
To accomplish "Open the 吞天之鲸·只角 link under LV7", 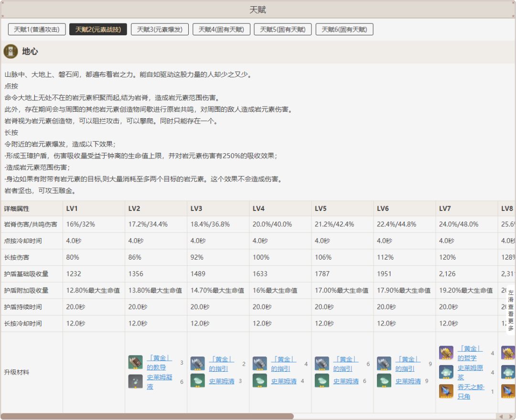I will tap(471, 391).
